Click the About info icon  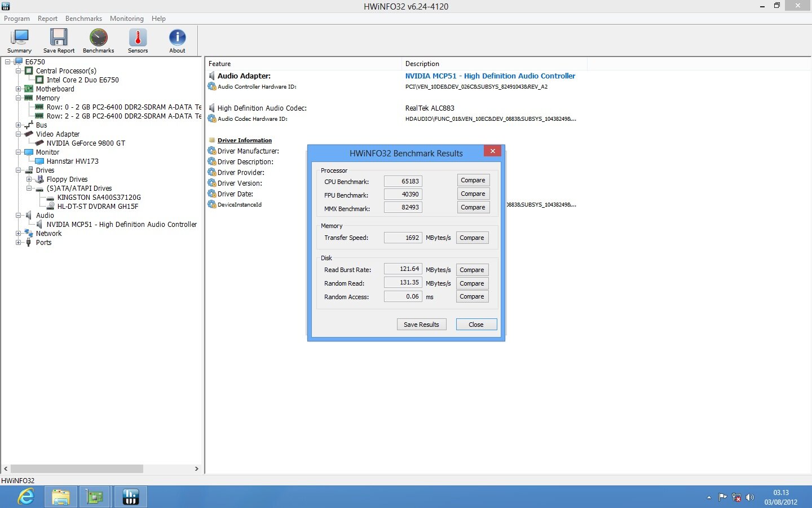click(x=177, y=41)
